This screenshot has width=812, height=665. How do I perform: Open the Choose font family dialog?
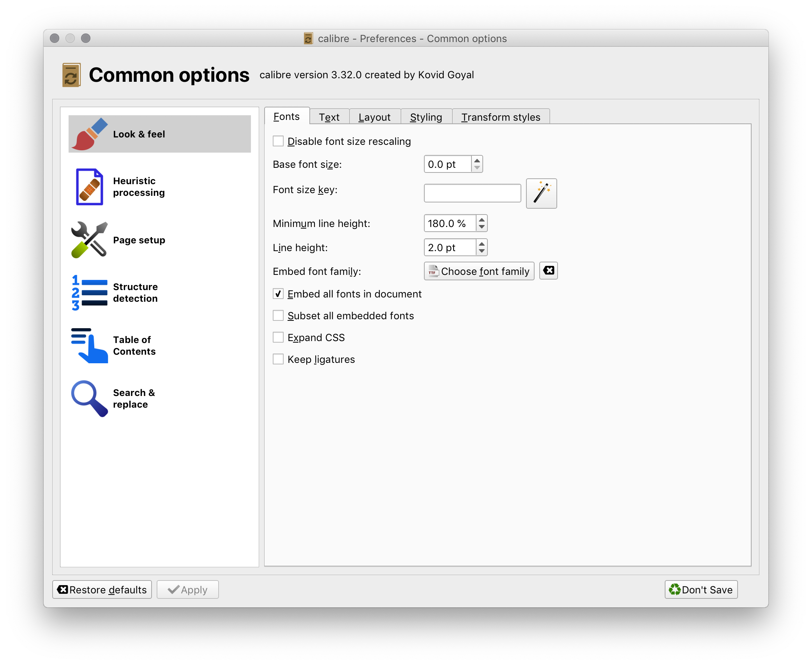(x=478, y=271)
